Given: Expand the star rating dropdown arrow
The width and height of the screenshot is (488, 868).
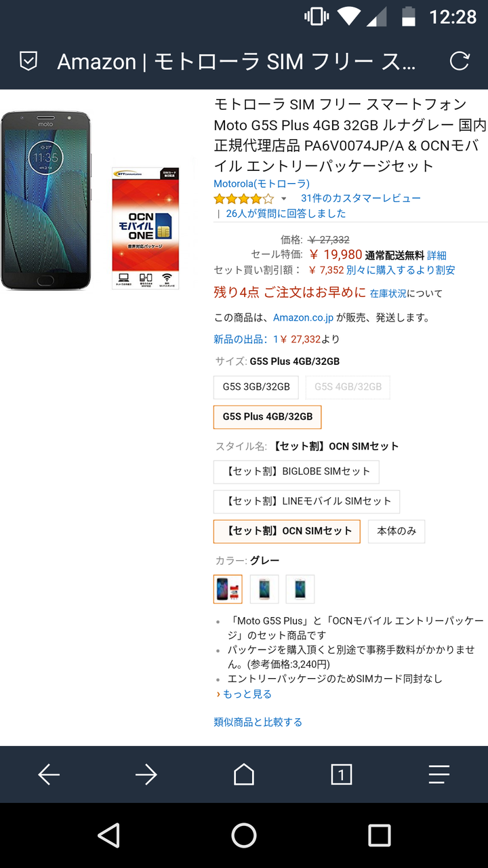Looking at the screenshot, I should coord(284,199).
